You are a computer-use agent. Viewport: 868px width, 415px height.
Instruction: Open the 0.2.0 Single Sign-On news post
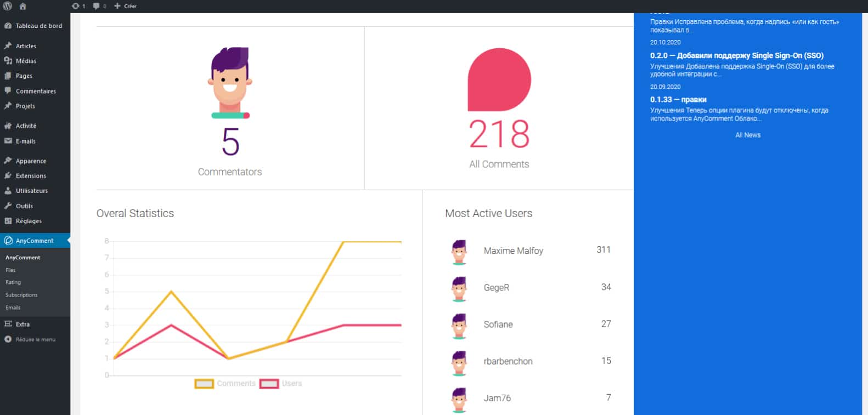(x=736, y=55)
